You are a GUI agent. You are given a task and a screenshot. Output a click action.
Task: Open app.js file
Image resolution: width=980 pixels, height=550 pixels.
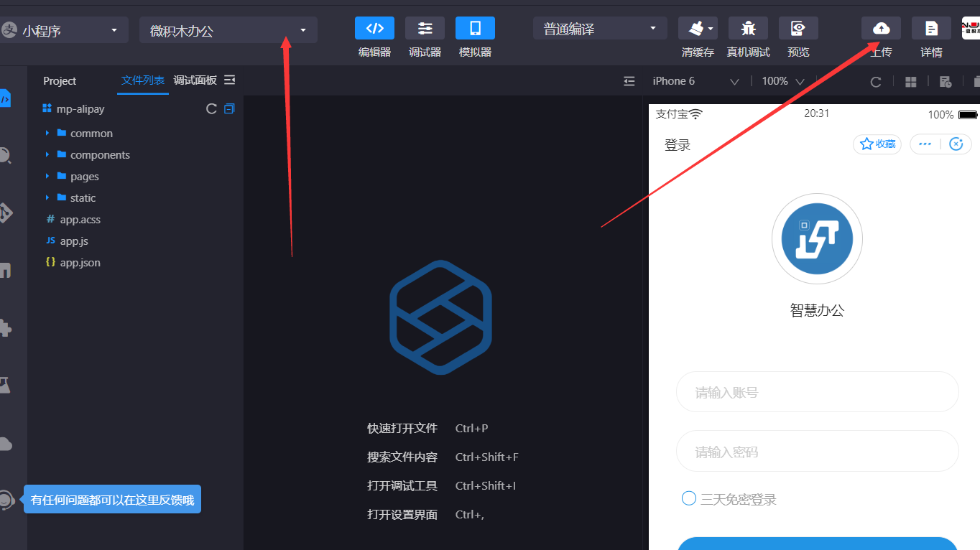[x=74, y=241]
